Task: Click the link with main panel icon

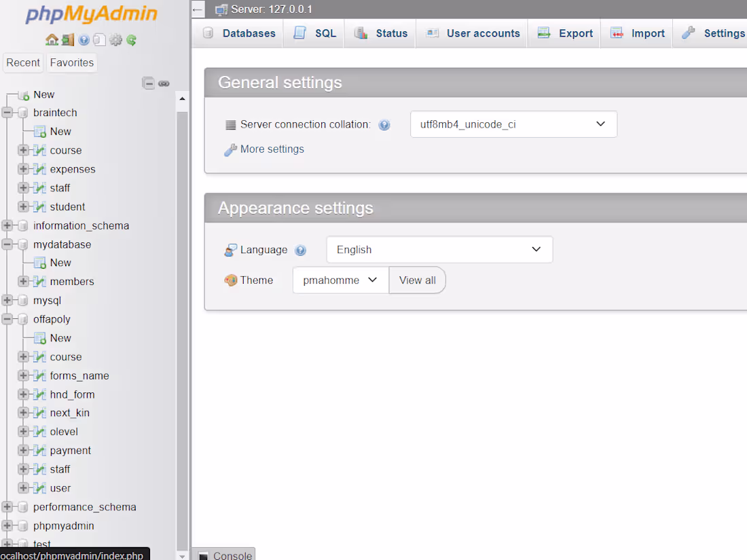Action: (164, 83)
